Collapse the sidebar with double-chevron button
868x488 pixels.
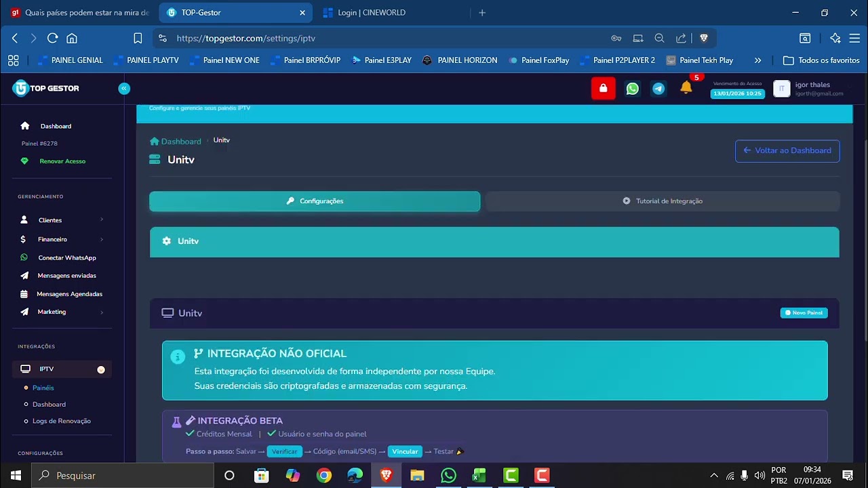click(x=124, y=88)
